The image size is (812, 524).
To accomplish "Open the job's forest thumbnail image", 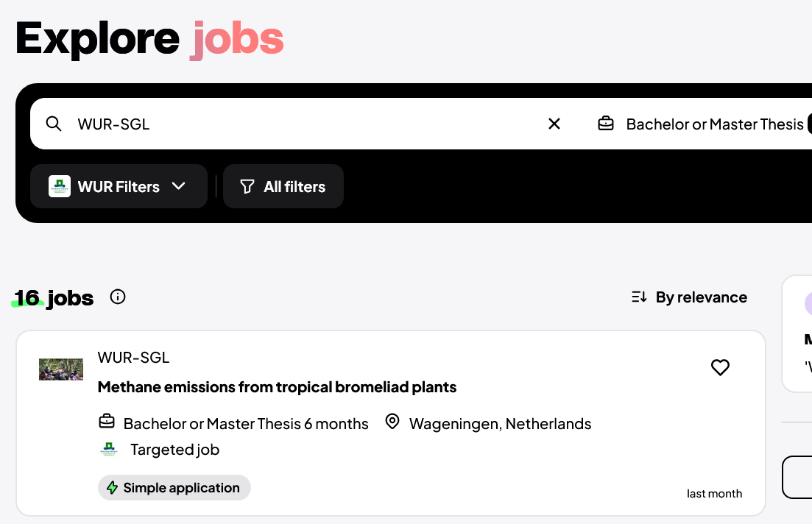I will 61,369.
